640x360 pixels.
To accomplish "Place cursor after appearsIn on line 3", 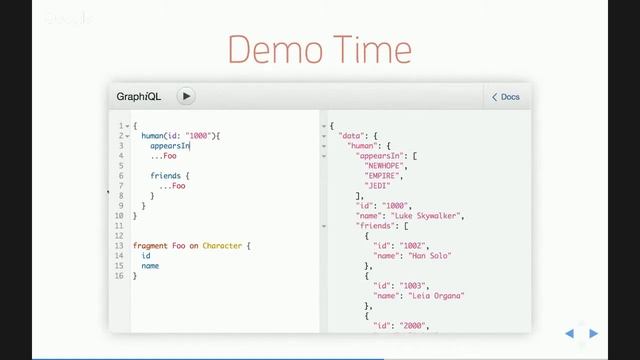I will point(190,146).
